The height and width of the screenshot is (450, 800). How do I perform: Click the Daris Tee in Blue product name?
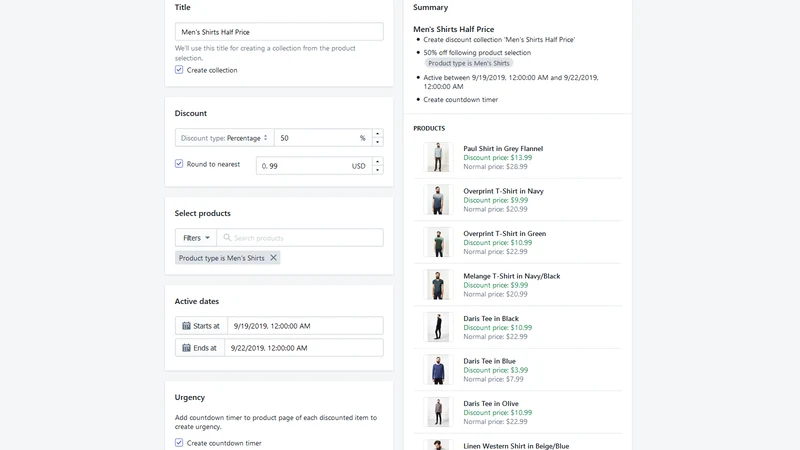point(489,361)
